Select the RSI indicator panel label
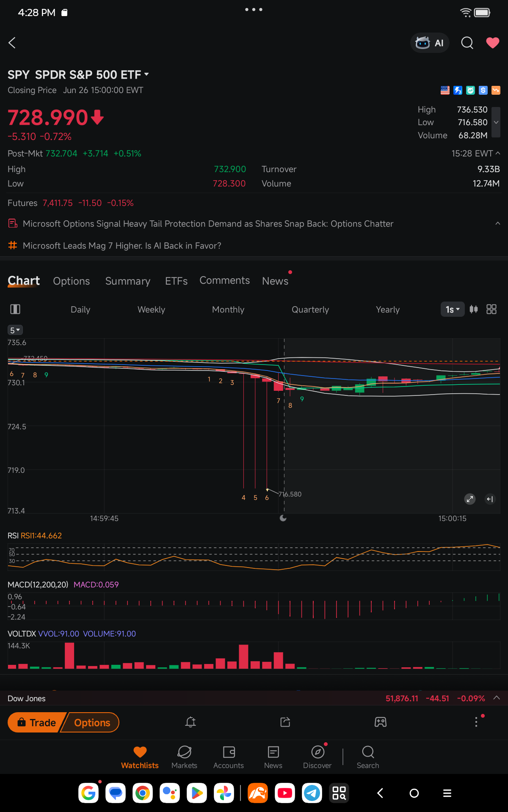Screen dimensions: 508x812 (13, 536)
